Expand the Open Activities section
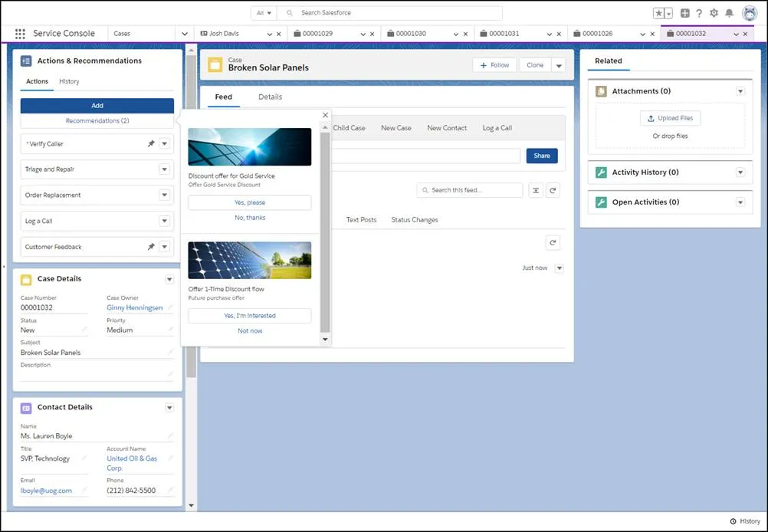 point(740,202)
